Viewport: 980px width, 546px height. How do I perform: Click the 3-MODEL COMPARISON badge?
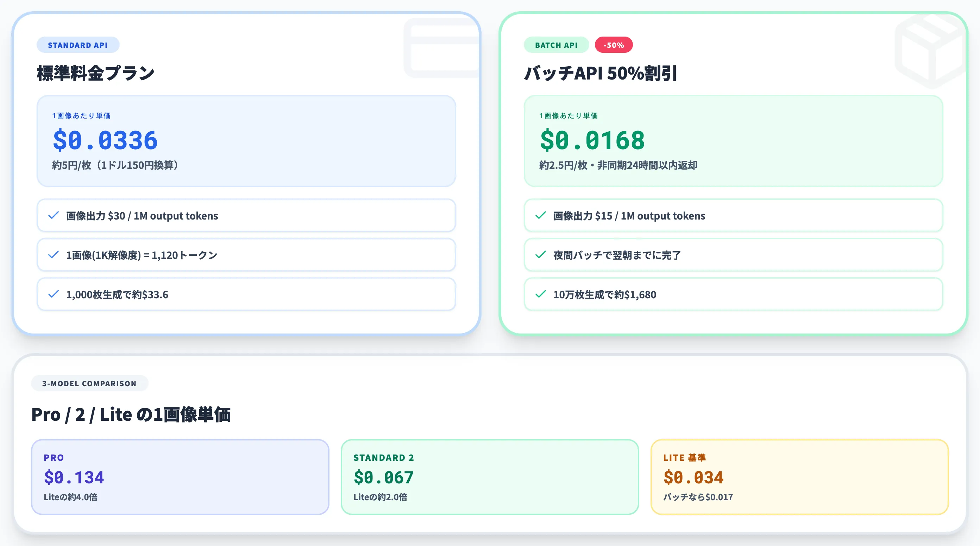point(89,383)
